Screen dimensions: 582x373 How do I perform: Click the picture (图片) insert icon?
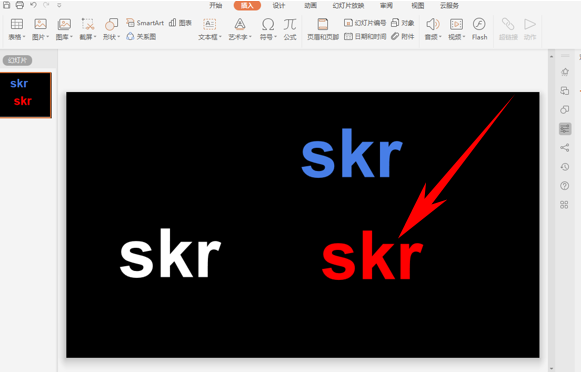click(40, 24)
